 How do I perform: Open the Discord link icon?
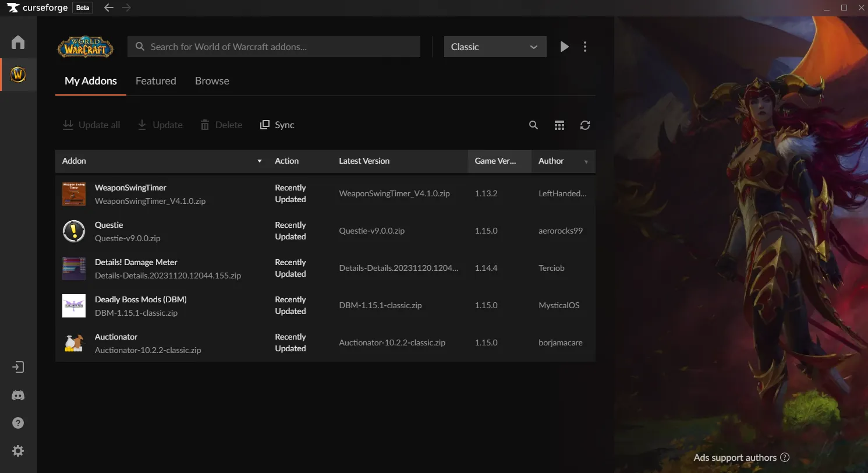click(18, 396)
